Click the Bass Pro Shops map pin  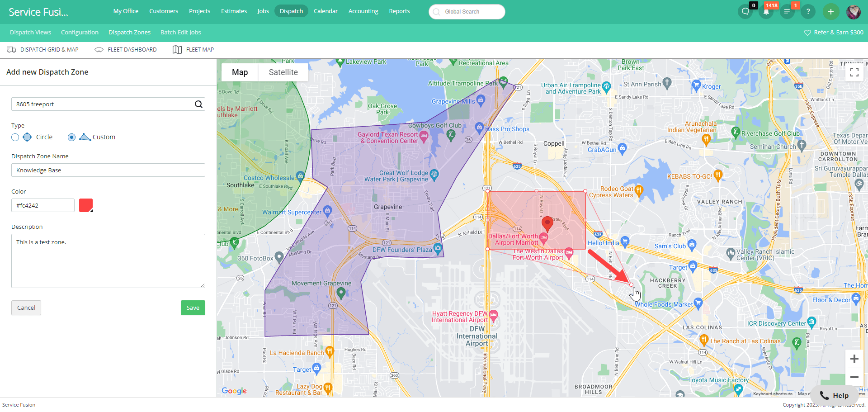(x=480, y=128)
